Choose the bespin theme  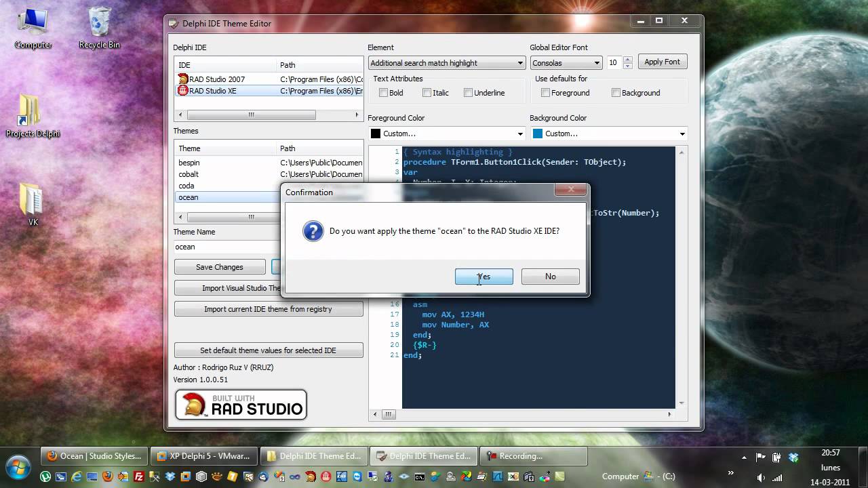tap(269, 163)
